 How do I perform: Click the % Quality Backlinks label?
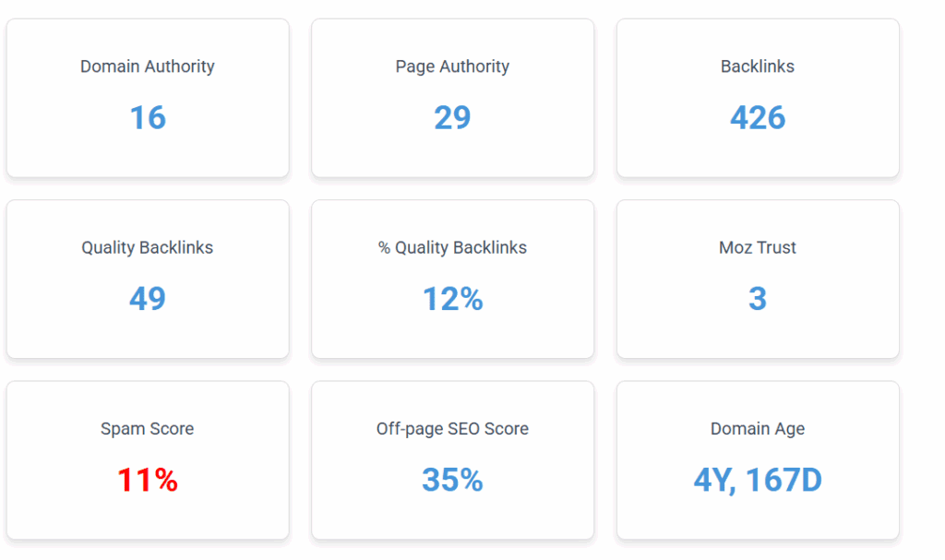452,247
